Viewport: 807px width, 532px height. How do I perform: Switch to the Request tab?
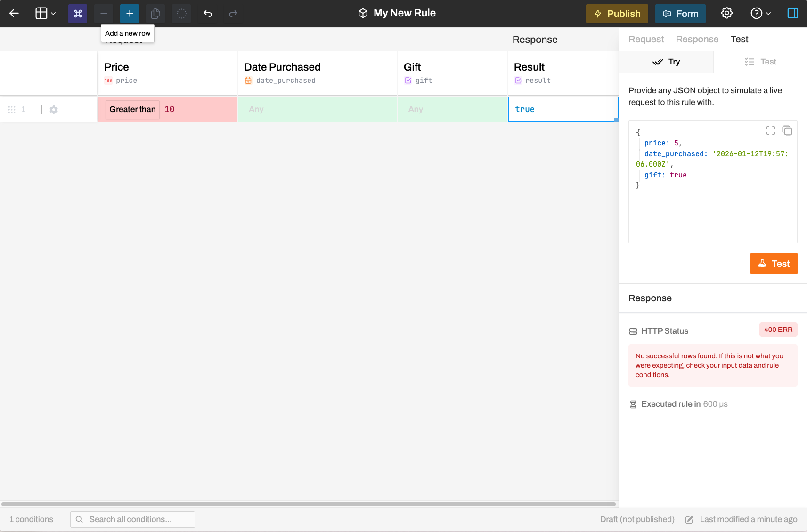point(646,40)
